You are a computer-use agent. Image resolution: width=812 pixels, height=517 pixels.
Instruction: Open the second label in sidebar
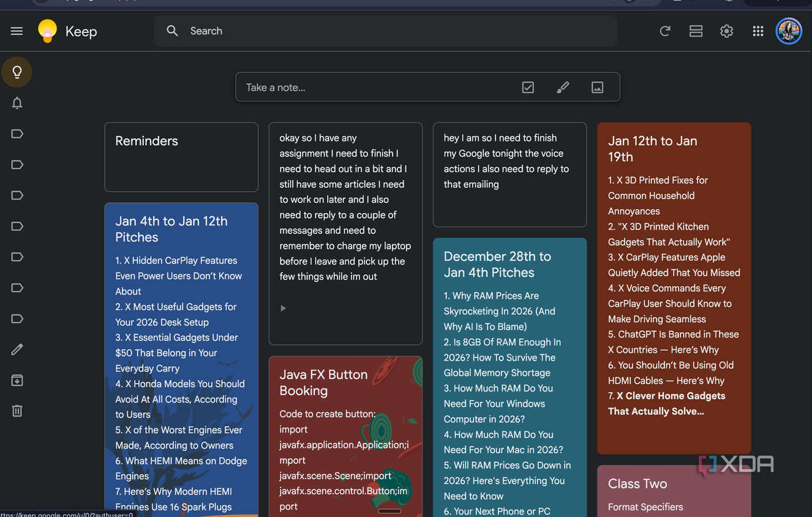[x=17, y=164]
